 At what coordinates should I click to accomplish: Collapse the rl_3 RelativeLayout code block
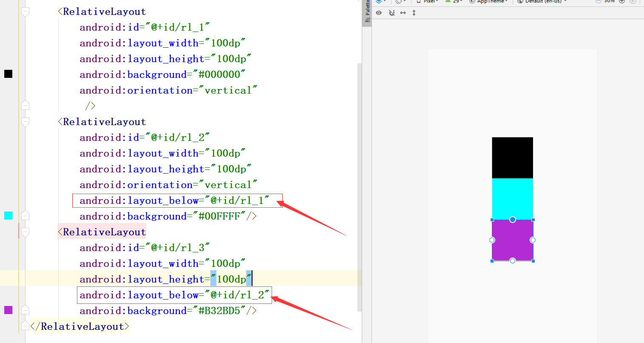tap(25, 232)
